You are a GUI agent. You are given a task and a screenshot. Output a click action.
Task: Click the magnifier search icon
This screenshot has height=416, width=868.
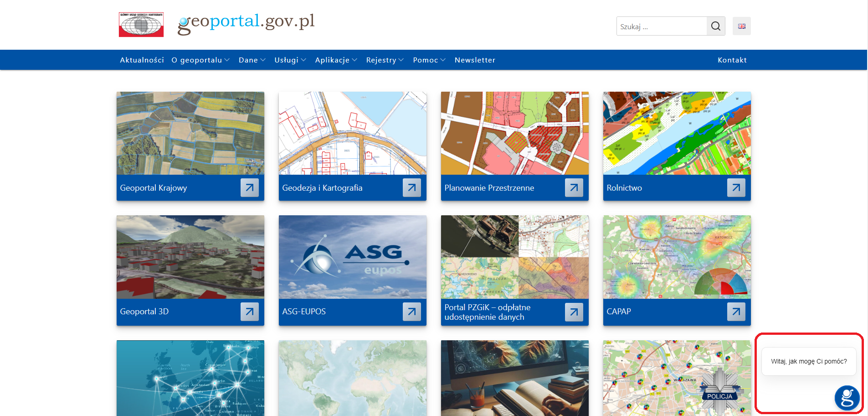(715, 26)
